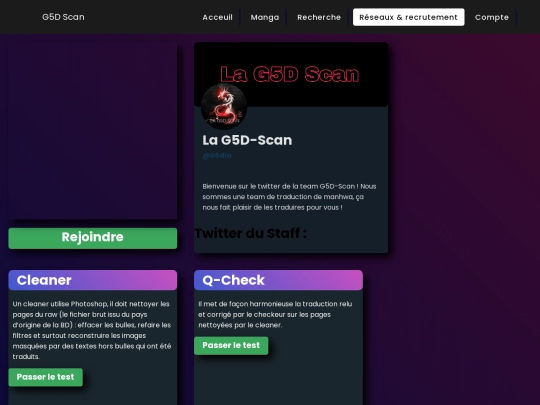Click the Bienvenue sur le twitter description text
This screenshot has width=540, height=405.
tap(289, 197)
